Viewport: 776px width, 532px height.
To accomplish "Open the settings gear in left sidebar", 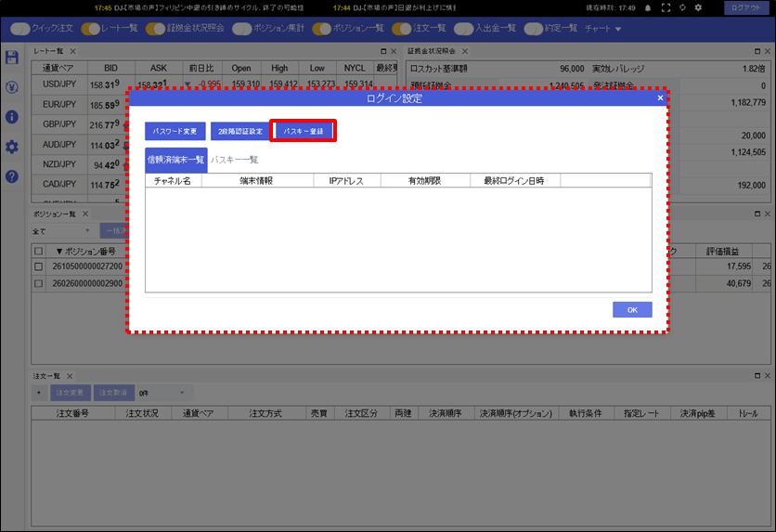I will coord(12,147).
